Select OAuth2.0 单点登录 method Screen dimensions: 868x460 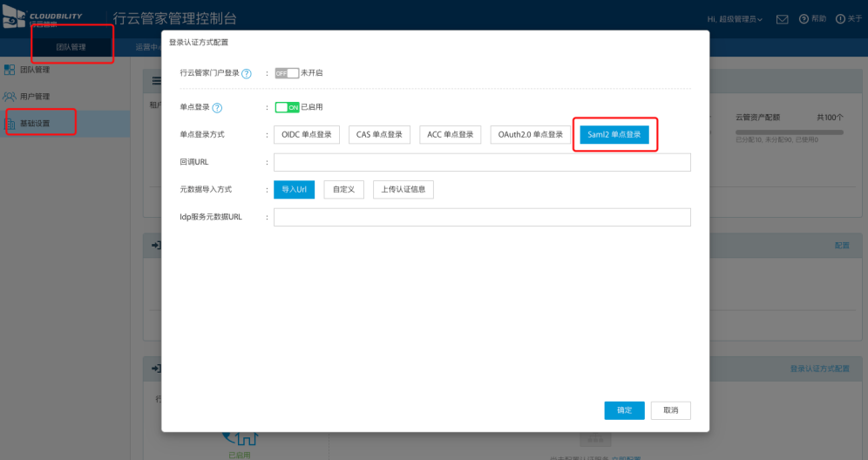531,134
